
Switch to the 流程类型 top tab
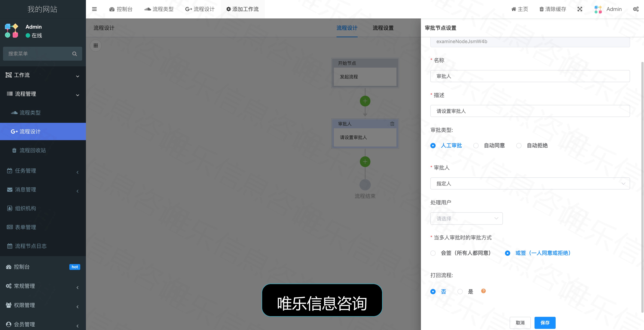pyautogui.click(x=159, y=9)
